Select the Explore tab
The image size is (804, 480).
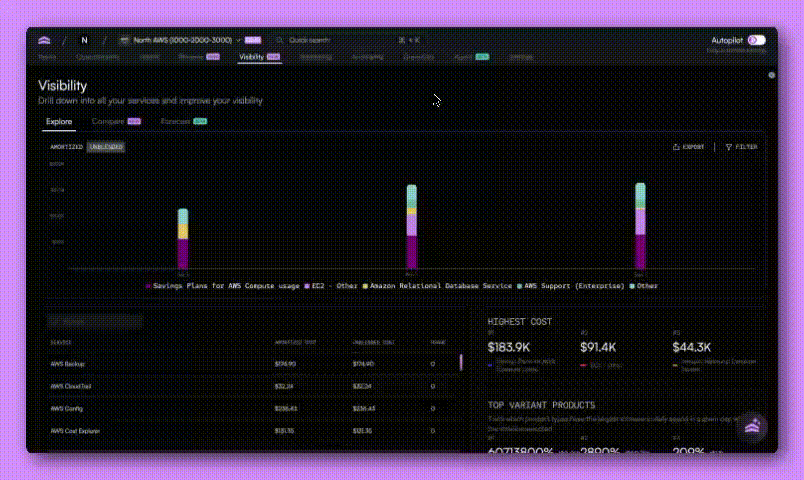[x=59, y=122]
